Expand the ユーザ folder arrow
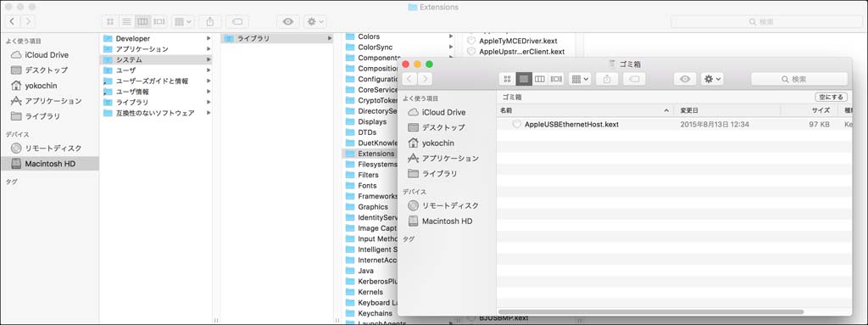Viewport: 868px width, 325px height. (209, 70)
